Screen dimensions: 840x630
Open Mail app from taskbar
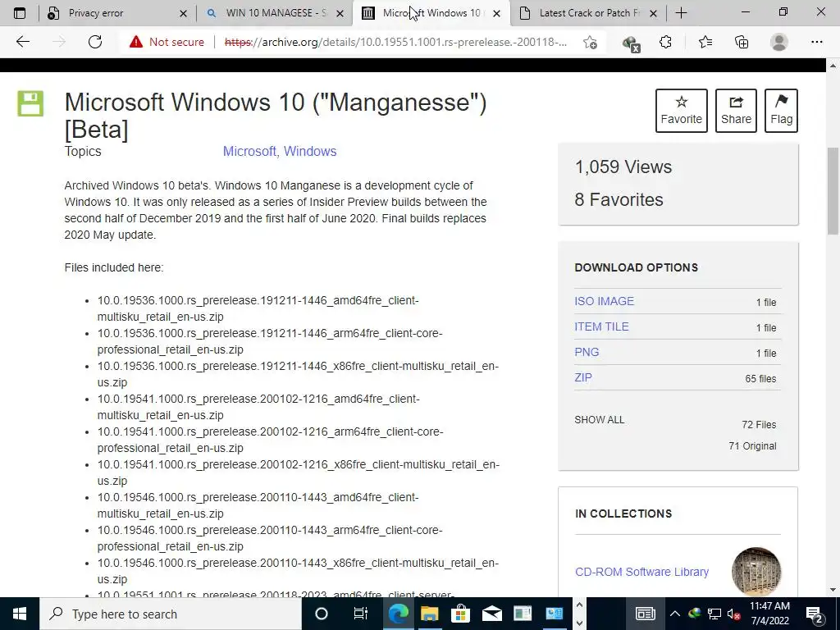coord(491,614)
